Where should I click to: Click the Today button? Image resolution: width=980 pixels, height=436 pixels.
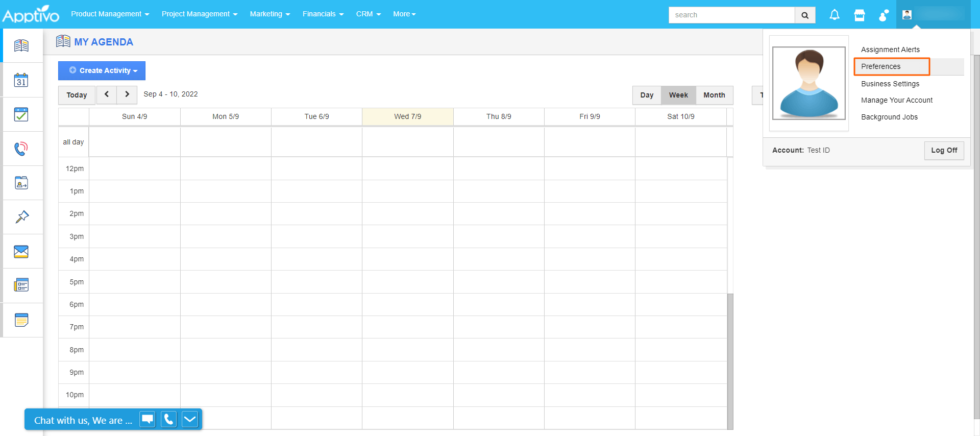click(77, 95)
